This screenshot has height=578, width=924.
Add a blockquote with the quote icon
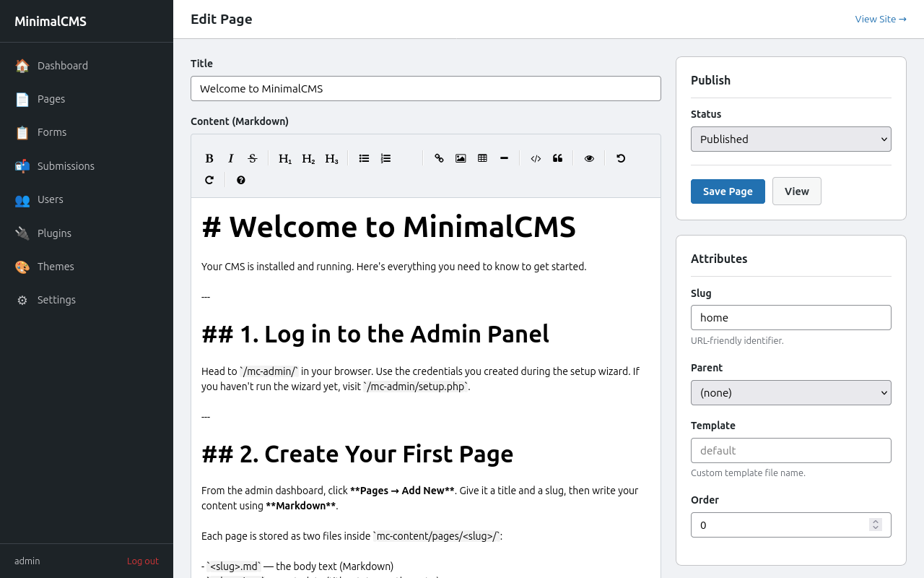point(557,158)
